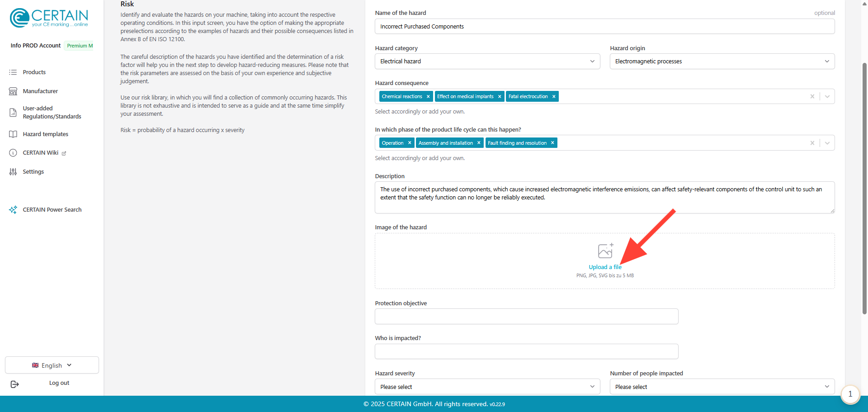Click the risk formula text line
Screen dimensions: 868x412
point(182,130)
